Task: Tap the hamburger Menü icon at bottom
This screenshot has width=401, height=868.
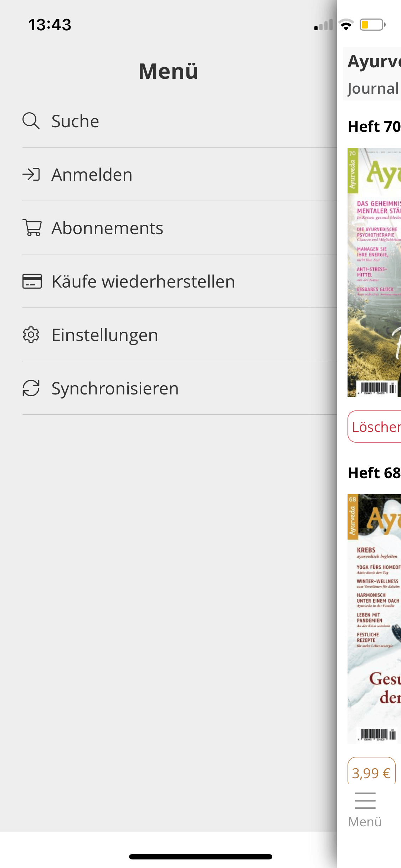Action: click(x=365, y=801)
